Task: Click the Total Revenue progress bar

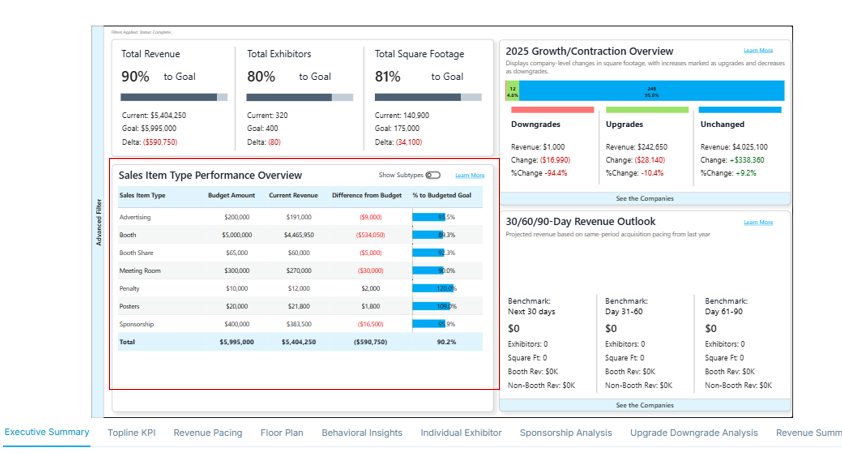Action: coord(174,97)
